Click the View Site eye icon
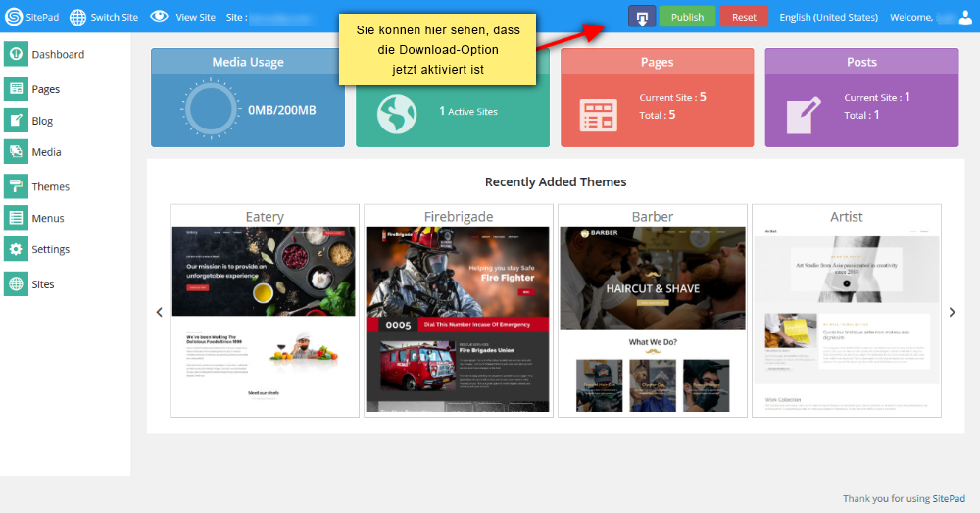This screenshot has height=513, width=980. (160, 17)
